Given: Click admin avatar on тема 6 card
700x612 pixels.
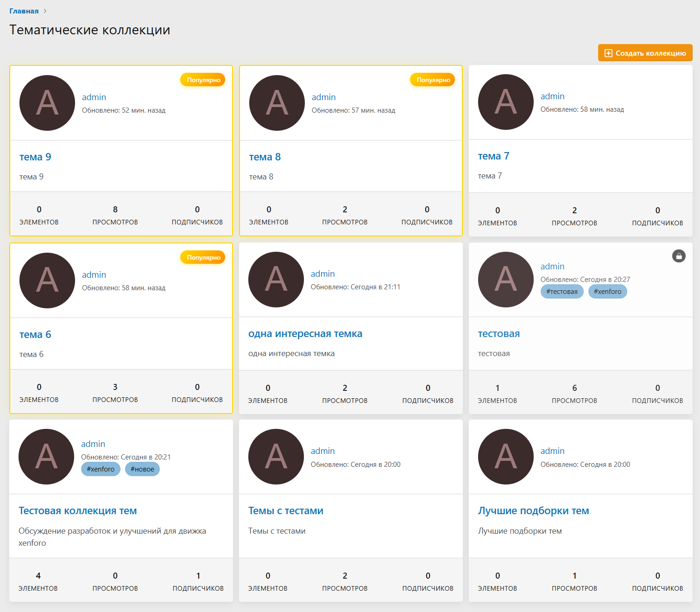Looking at the screenshot, I should click(x=47, y=280).
